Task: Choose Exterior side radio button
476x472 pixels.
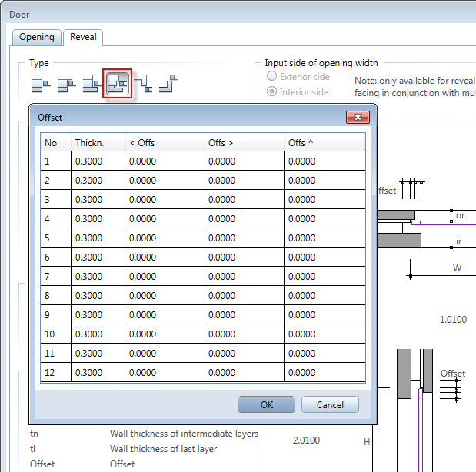Action: click(x=272, y=77)
